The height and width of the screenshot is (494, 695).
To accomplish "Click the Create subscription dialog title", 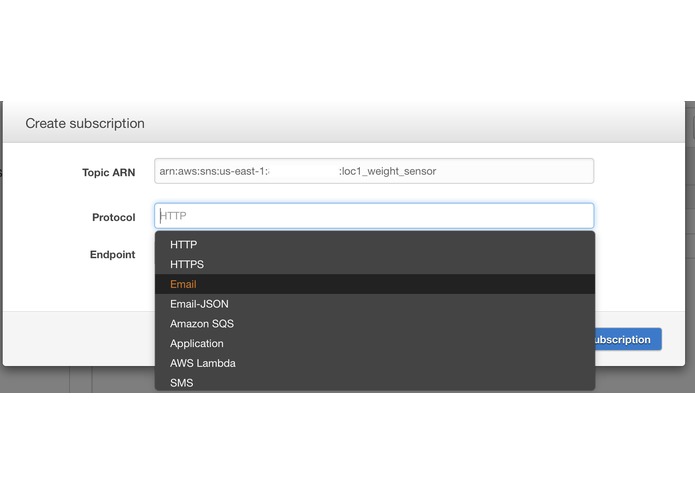I will pos(85,123).
